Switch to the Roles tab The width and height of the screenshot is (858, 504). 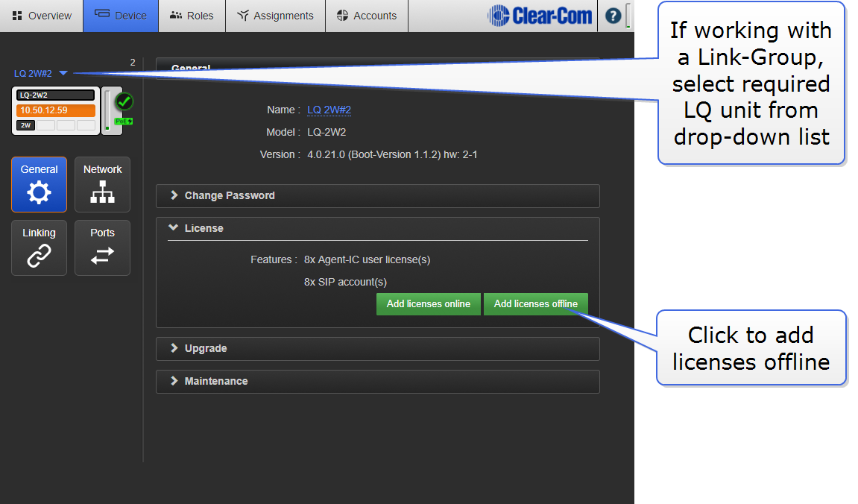point(192,16)
